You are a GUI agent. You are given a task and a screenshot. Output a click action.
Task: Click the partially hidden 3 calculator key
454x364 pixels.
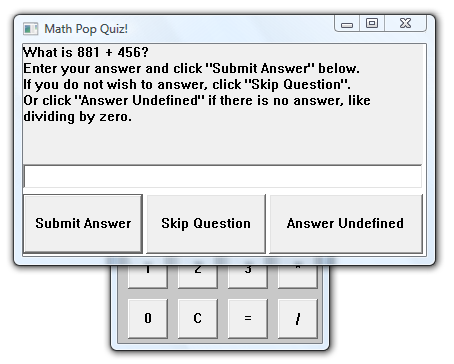247,277
